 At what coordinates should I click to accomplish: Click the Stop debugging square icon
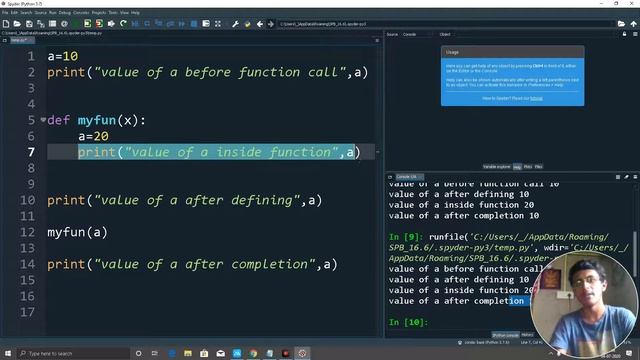tap(194, 24)
